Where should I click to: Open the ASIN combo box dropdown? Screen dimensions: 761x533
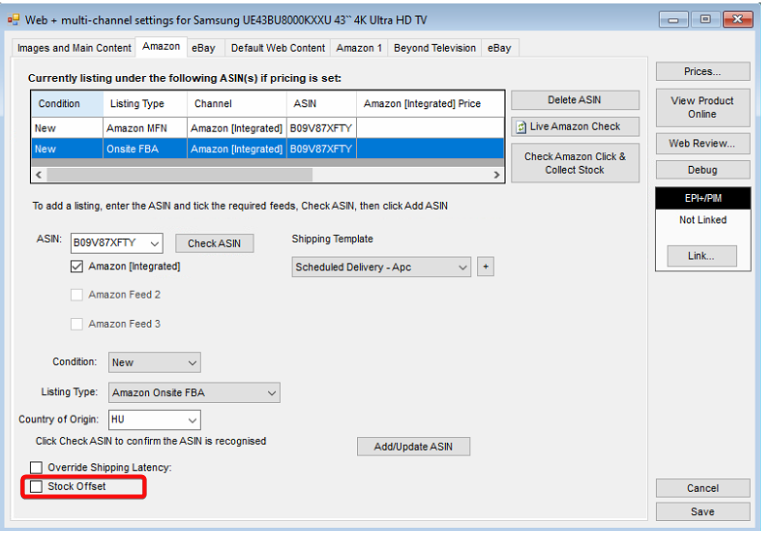(153, 243)
